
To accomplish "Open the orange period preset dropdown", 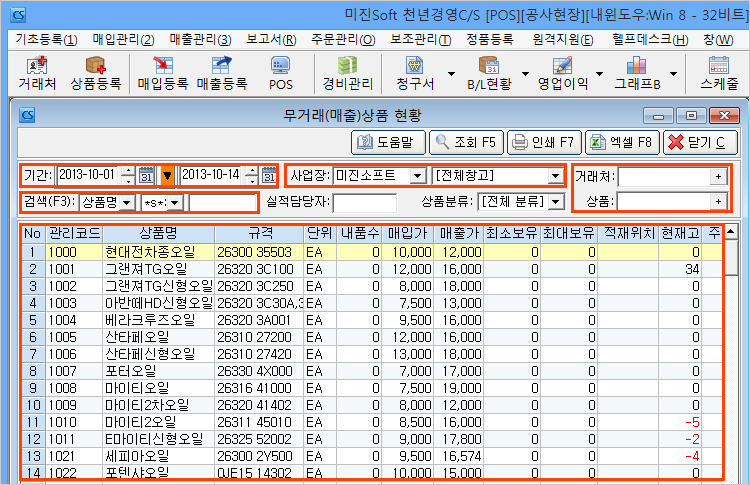I will pos(167,176).
